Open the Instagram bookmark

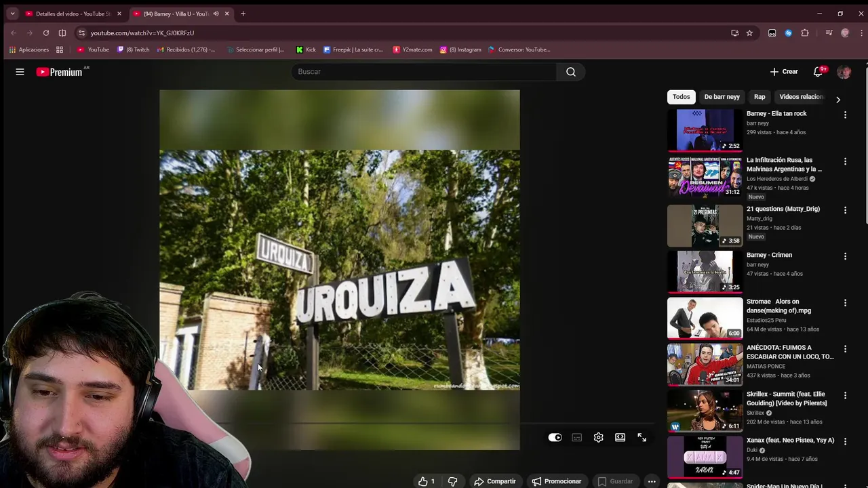click(x=460, y=49)
